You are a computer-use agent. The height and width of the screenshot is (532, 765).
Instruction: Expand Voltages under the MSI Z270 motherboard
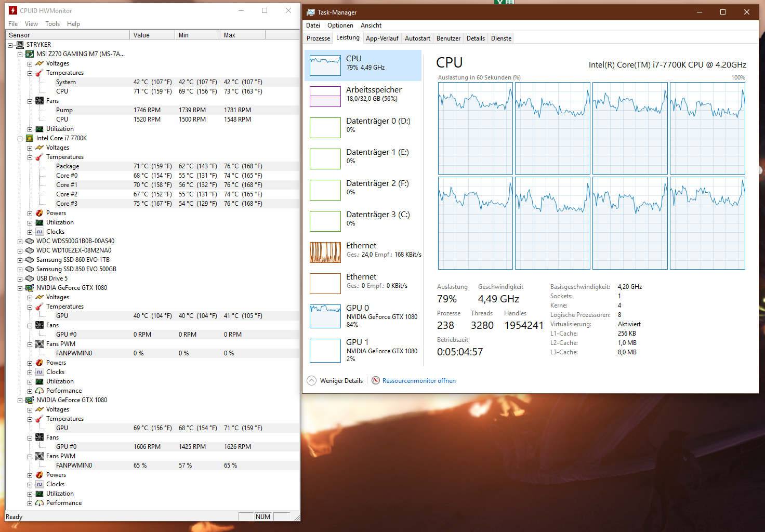pyautogui.click(x=30, y=64)
